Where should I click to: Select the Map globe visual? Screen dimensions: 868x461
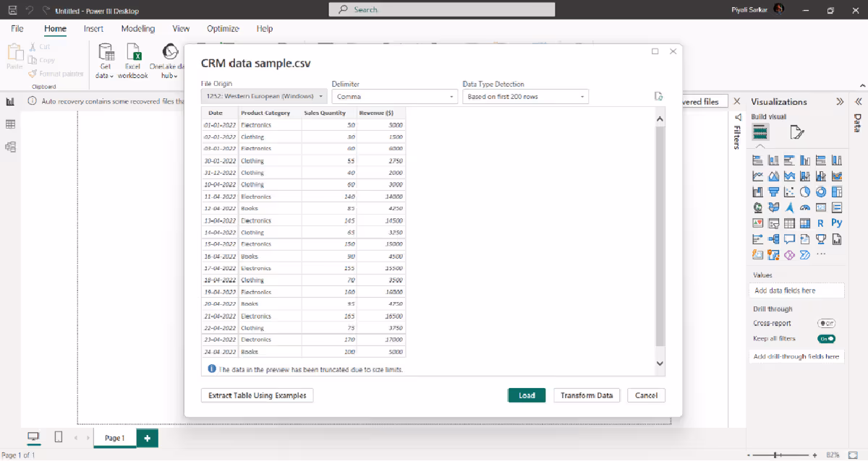pos(758,208)
